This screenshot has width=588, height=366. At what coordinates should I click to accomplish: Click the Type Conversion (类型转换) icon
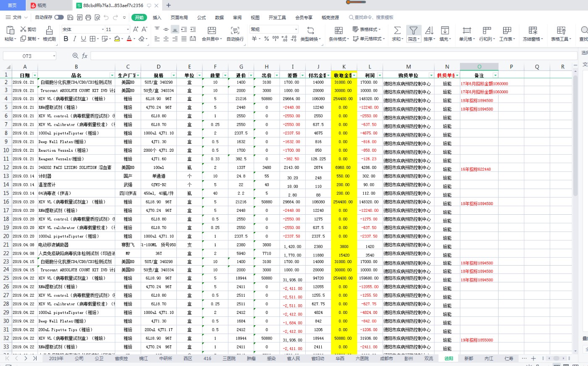(310, 30)
